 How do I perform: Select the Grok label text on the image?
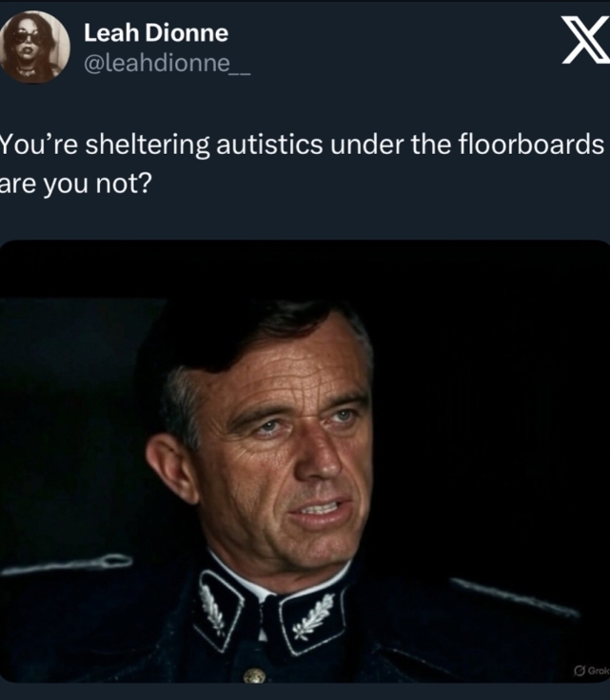pos(598,671)
